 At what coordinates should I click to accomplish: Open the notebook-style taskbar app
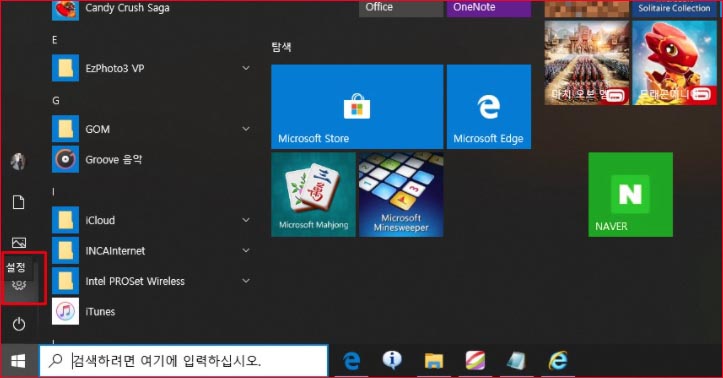click(x=516, y=361)
